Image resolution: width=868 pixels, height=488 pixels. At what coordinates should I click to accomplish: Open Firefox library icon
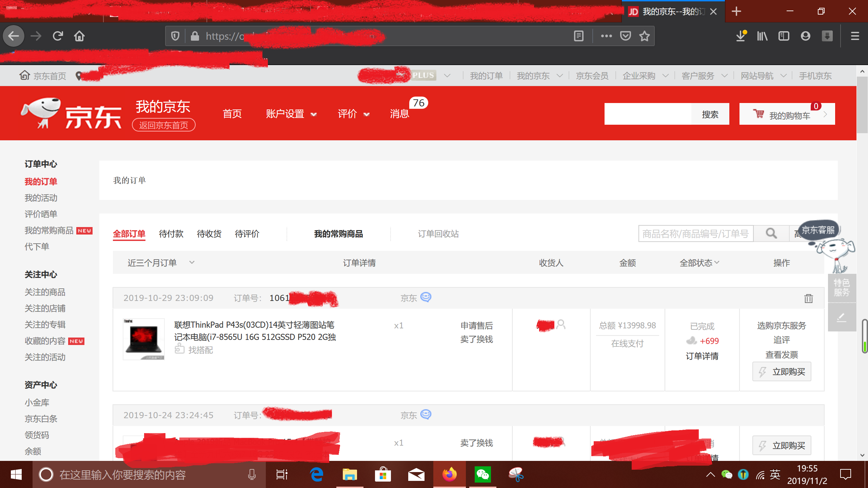762,36
